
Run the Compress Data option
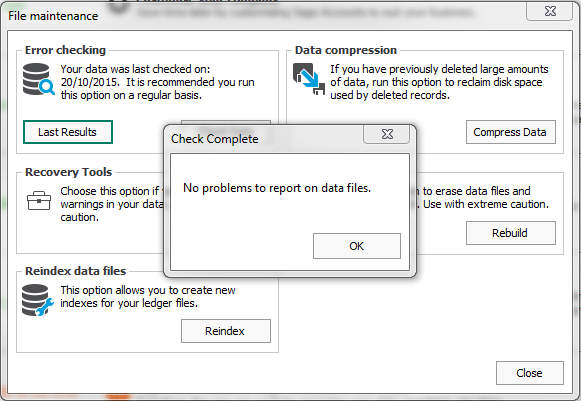(511, 132)
